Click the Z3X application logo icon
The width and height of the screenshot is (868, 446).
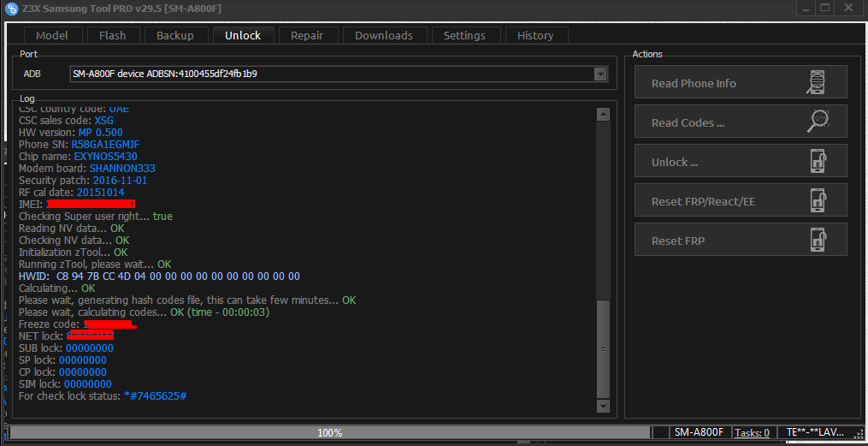coord(10,9)
